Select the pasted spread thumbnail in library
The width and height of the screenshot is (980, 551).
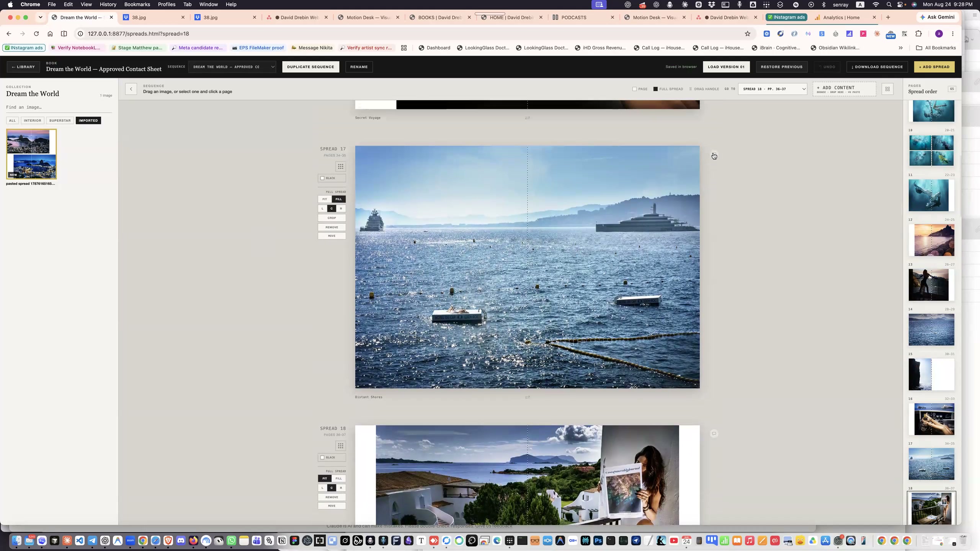tap(31, 154)
